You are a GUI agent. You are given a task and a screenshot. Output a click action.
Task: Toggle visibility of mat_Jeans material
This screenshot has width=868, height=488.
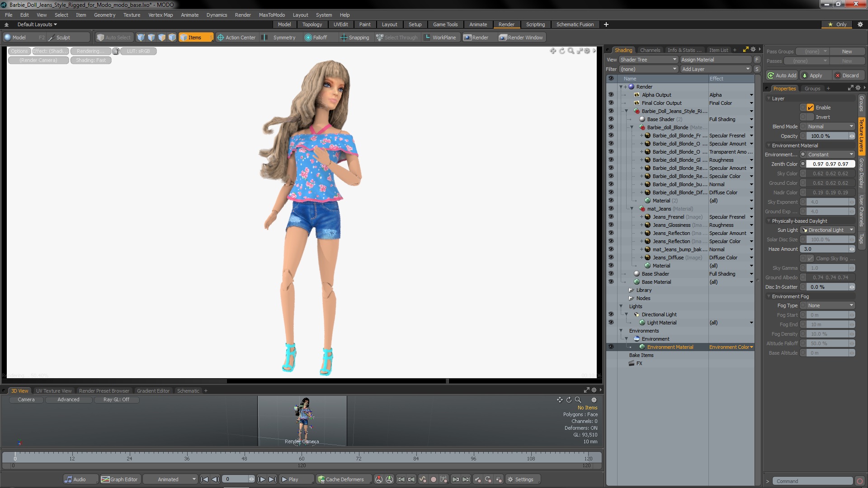tap(611, 209)
